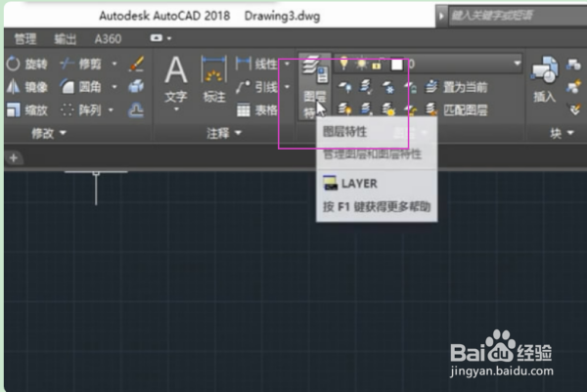587x392 pixels.
Task: Expand the Linear (线性) dropdown arrow
Action: tap(287, 64)
